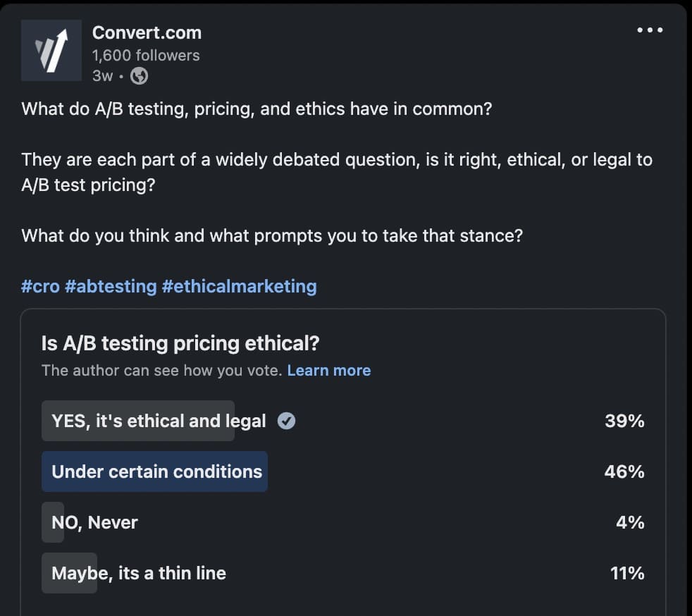Click the Convert.com company logo
Viewport: 692px width, 616px height.
[x=51, y=51]
